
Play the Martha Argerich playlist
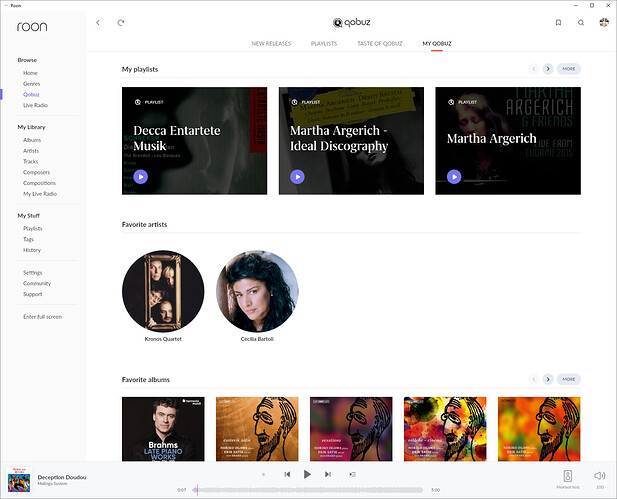454,177
